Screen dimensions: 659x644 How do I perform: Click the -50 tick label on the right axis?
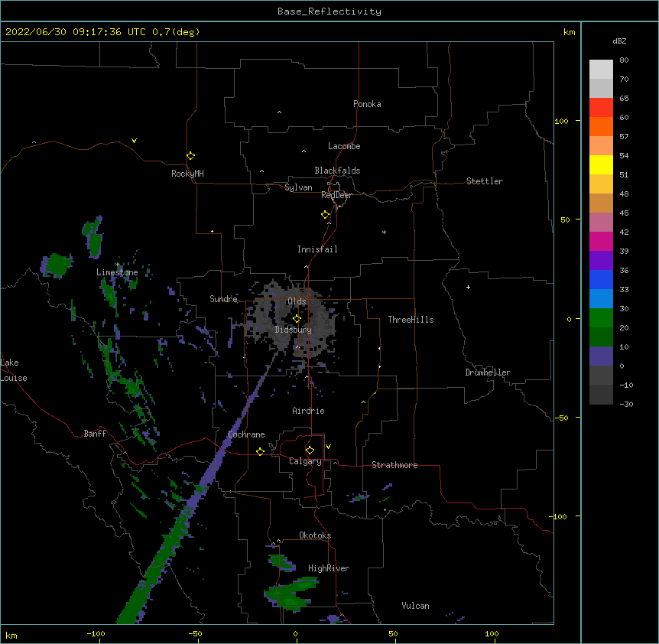tap(561, 418)
